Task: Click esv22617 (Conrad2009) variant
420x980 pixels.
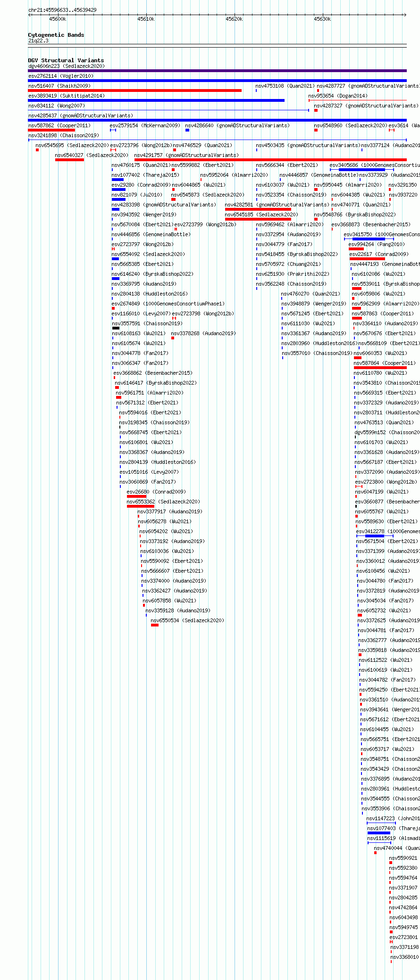Action: (x=379, y=255)
